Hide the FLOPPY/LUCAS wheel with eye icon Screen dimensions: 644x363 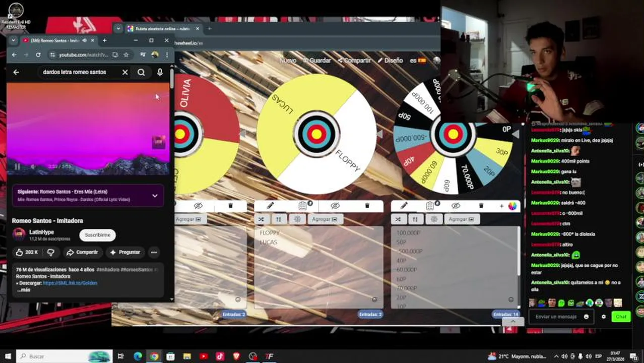point(335,206)
